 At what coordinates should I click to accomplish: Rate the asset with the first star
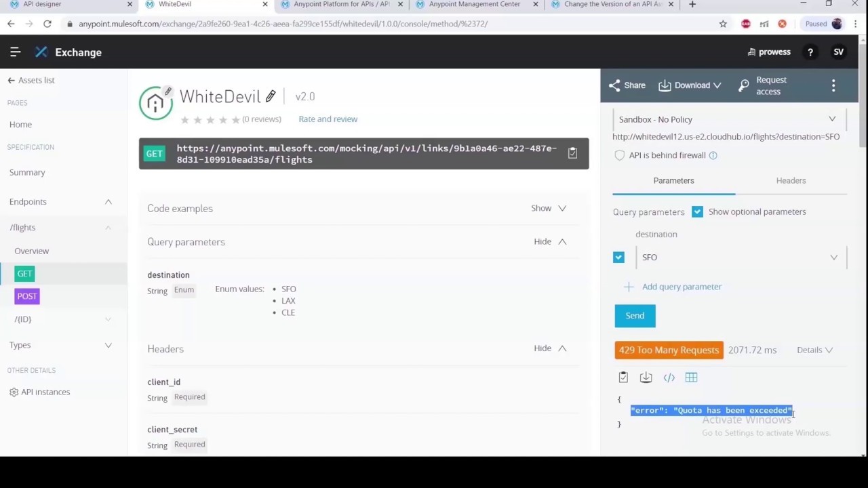pos(184,120)
